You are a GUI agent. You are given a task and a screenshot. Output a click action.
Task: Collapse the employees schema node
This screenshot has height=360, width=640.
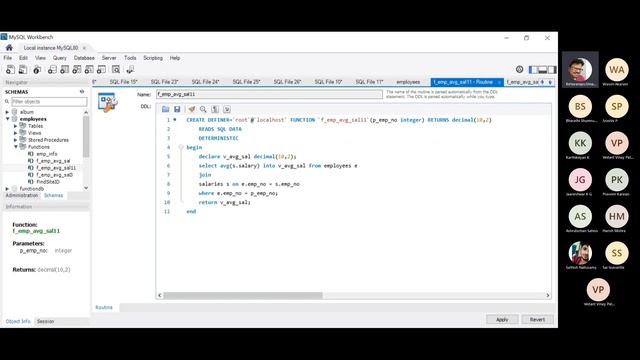[x=7, y=119]
